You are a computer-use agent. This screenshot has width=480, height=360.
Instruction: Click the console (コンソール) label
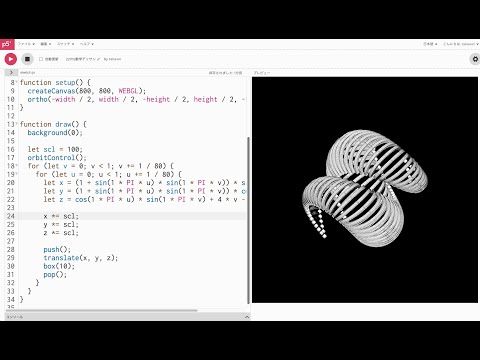coord(15,317)
